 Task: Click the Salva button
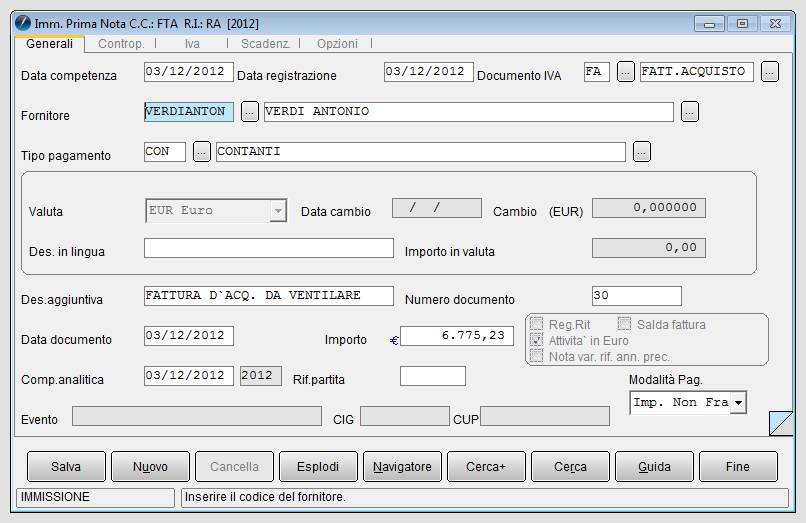[66, 466]
